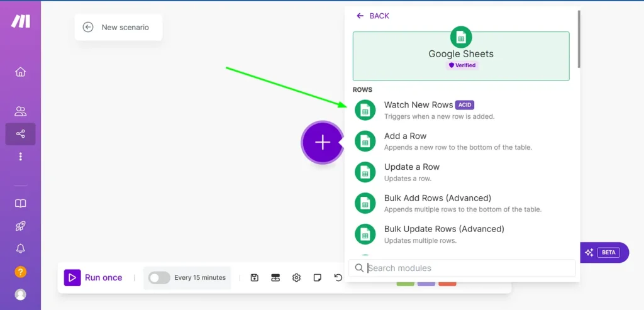This screenshot has width=644, height=310.
Task: Go back using the arrow beside New scenario
Action: 88,27
